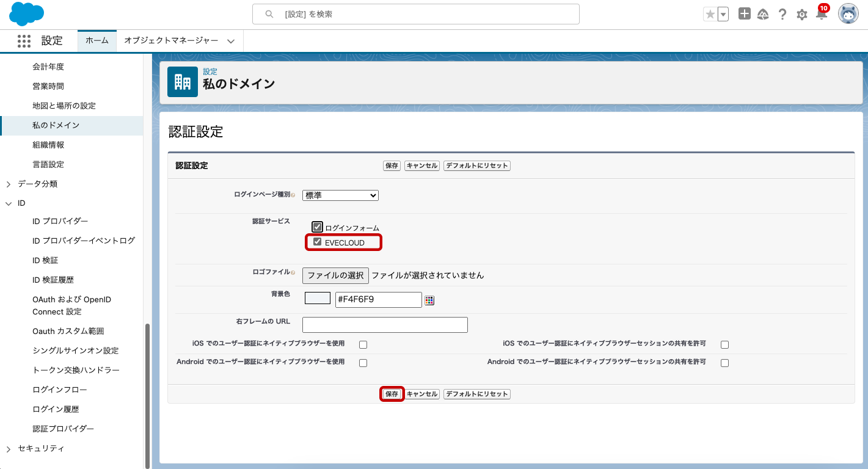
Task: Open the user avatar profile menu
Action: pos(848,14)
